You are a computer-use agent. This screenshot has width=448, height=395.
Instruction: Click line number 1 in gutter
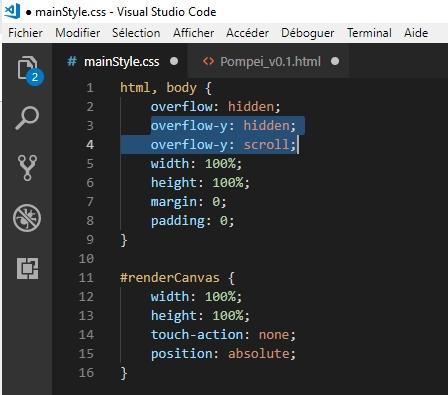pyautogui.click(x=90, y=88)
